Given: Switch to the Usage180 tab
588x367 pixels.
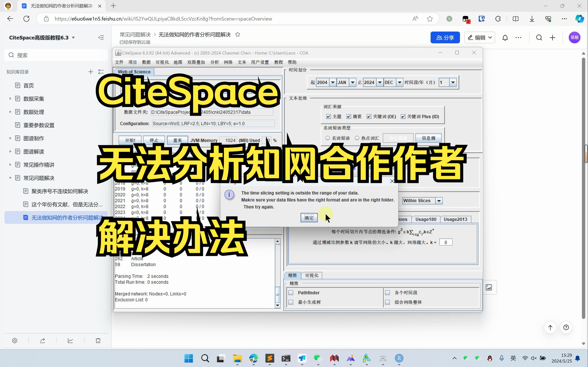Looking at the screenshot, I should click(426, 219).
